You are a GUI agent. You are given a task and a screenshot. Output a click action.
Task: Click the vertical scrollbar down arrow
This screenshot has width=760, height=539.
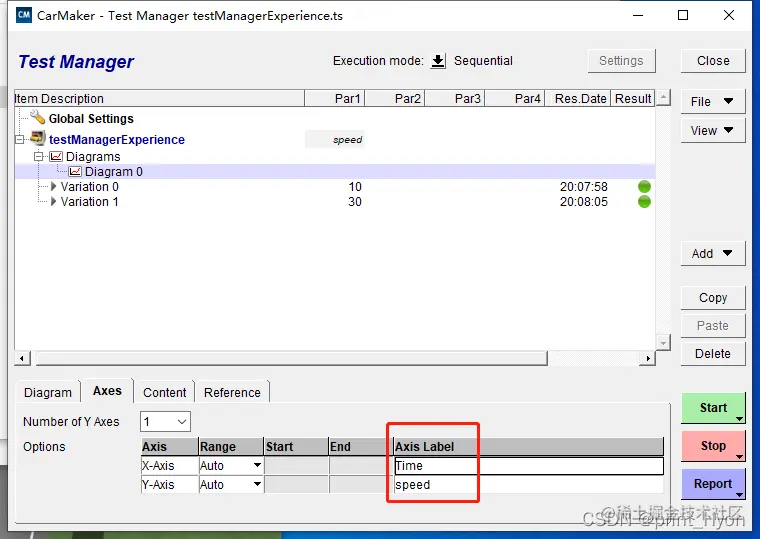tap(663, 342)
